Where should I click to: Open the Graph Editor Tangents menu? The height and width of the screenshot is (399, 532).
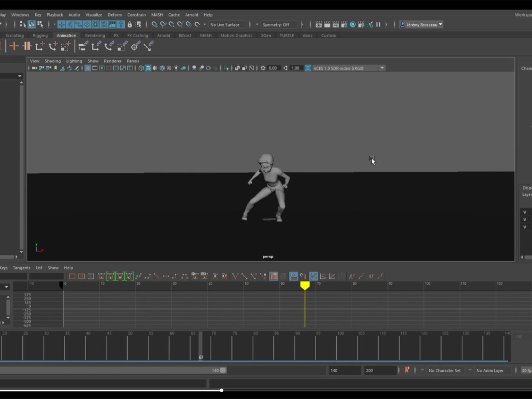(x=21, y=268)
